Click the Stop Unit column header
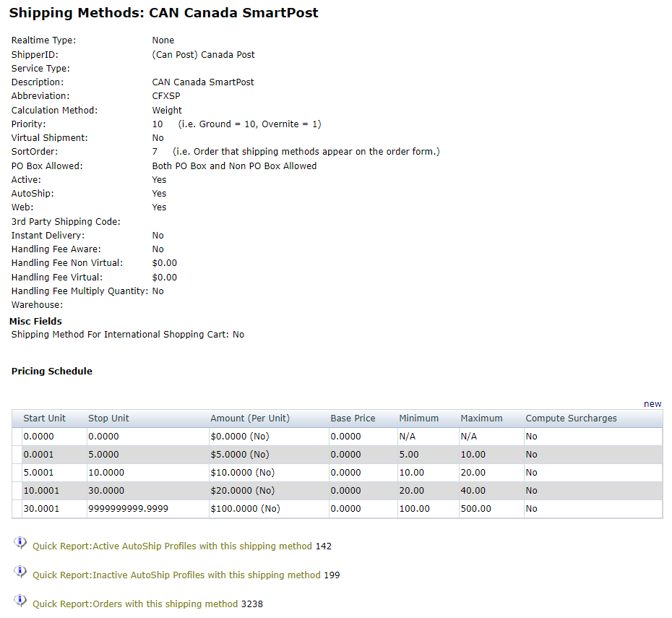 108,419
